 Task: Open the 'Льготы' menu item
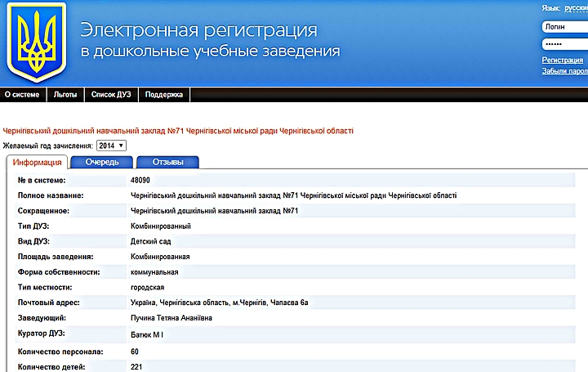(x=65, y=95)
